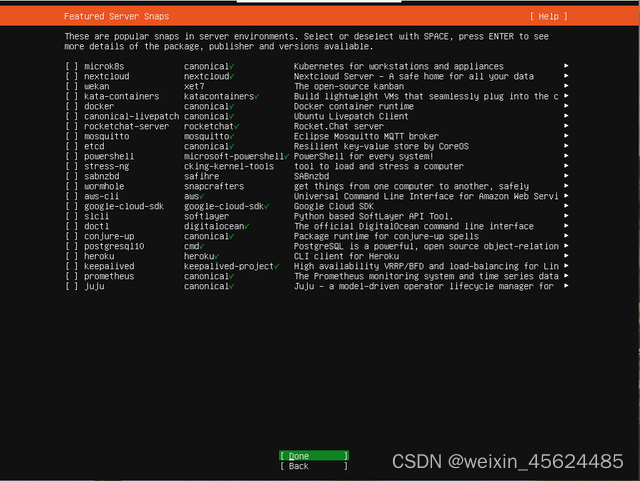The height and width of the screenshot is (481, 640).
Task: Click the digitalocean publisher name
Action: click(214, 226)
